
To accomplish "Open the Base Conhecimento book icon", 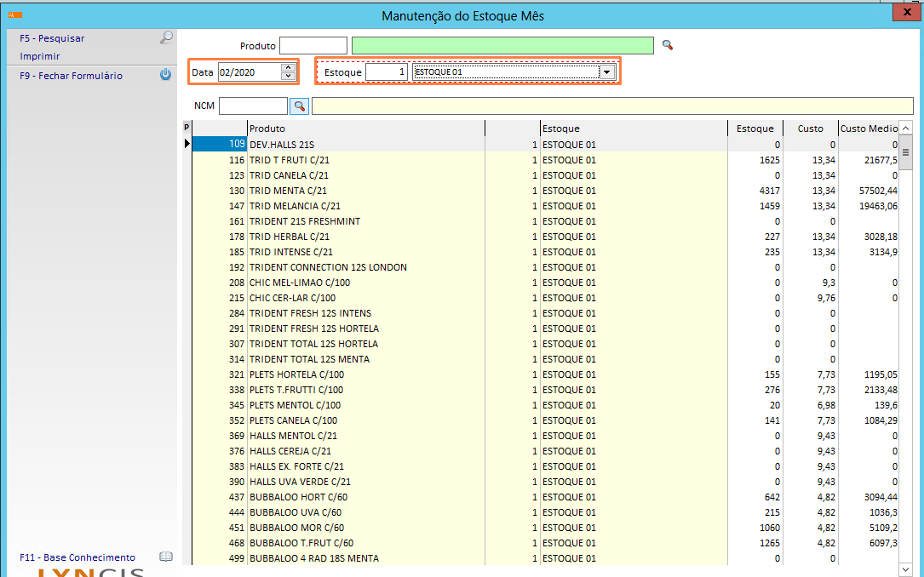I will click(166, 557).
